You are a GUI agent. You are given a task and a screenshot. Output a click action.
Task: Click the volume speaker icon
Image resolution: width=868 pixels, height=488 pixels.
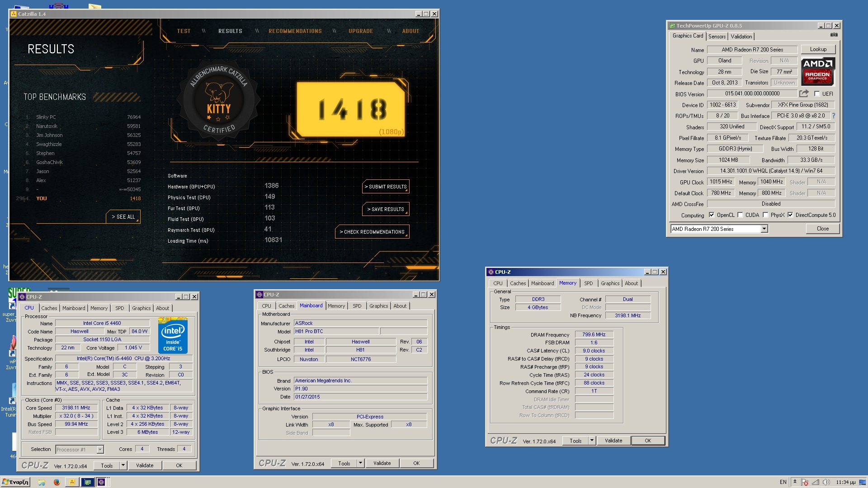(826, 482)
